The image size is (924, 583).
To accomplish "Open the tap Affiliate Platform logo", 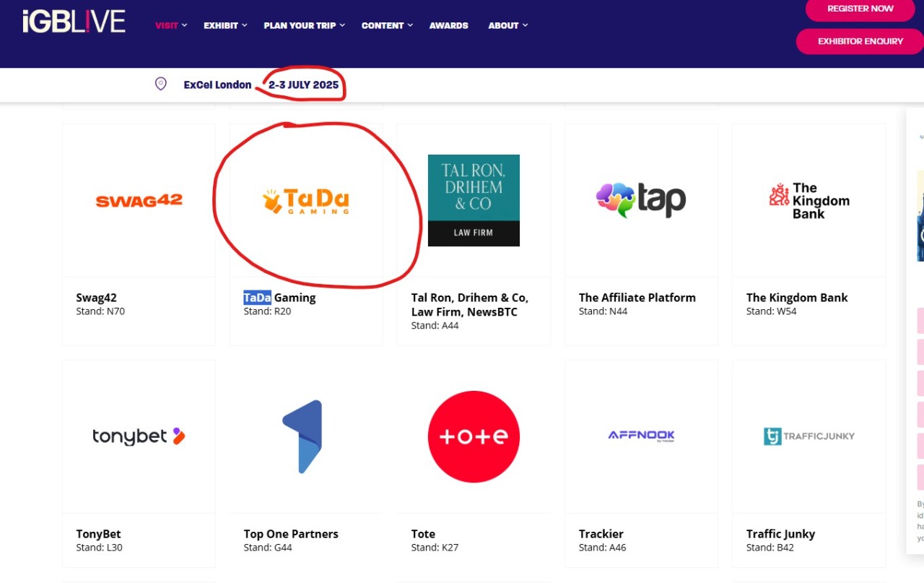I will [641, 200].
